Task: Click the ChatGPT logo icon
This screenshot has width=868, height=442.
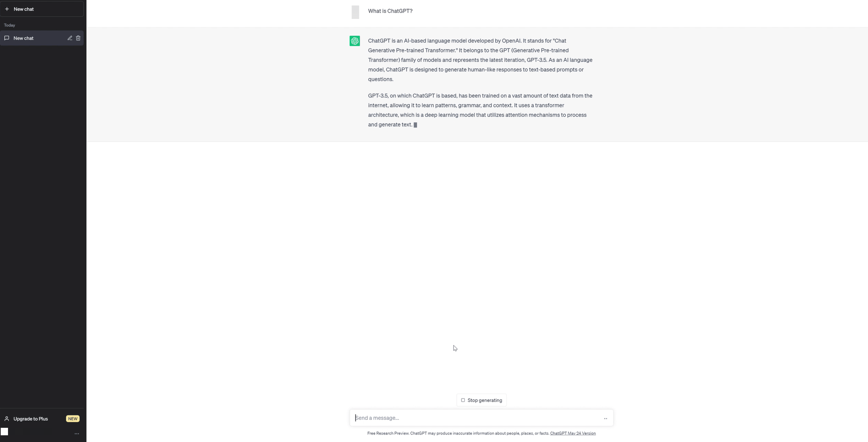Action: pos(355,40)
